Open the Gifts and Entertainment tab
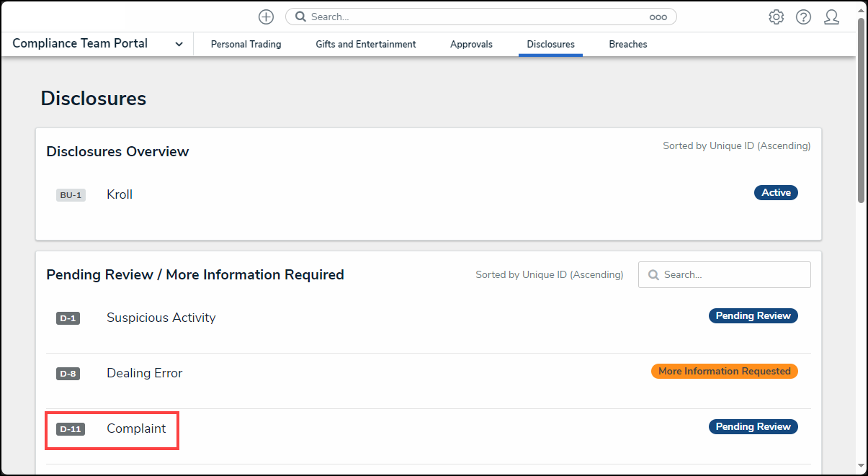 [x=365, y=45]
